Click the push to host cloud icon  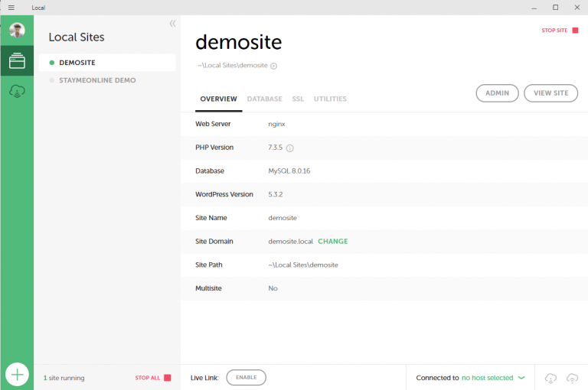572,378
